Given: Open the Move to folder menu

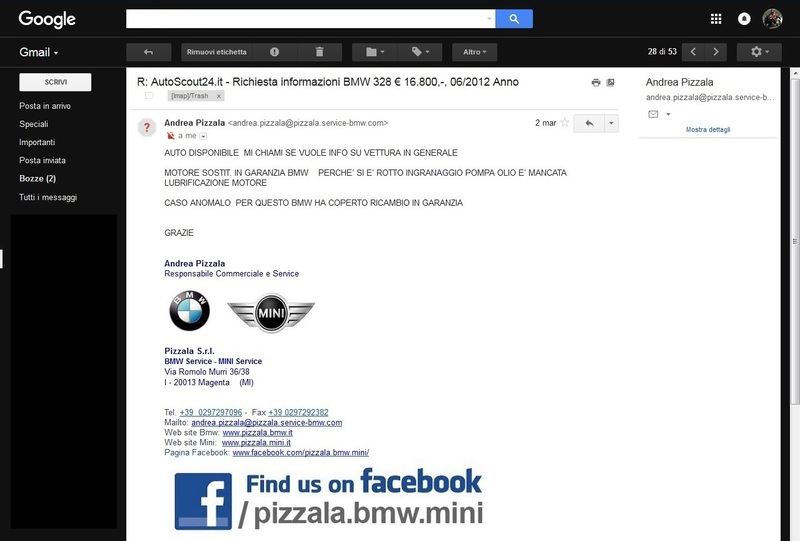Looking at the screenshot, I should coord(374,52).
